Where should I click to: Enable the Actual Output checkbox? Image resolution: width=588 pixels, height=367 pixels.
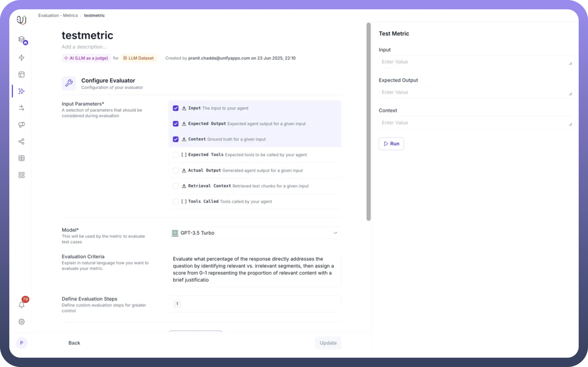[176, 170]
